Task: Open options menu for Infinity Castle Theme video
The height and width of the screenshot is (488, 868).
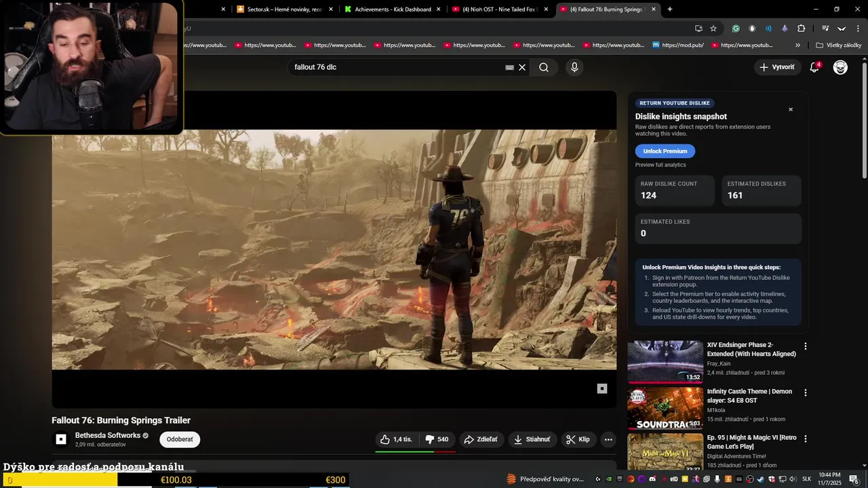Action: [806, 392]
